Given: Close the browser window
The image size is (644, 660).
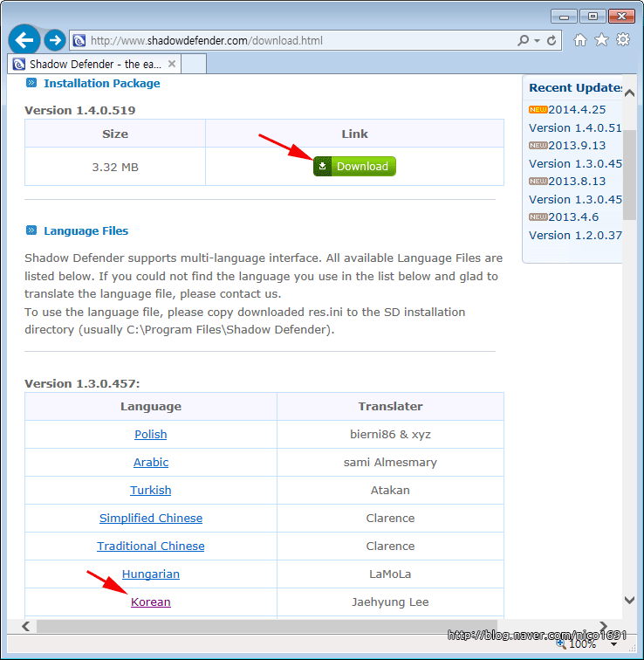Looking at the screenshot, I should (x=621, y=17).
